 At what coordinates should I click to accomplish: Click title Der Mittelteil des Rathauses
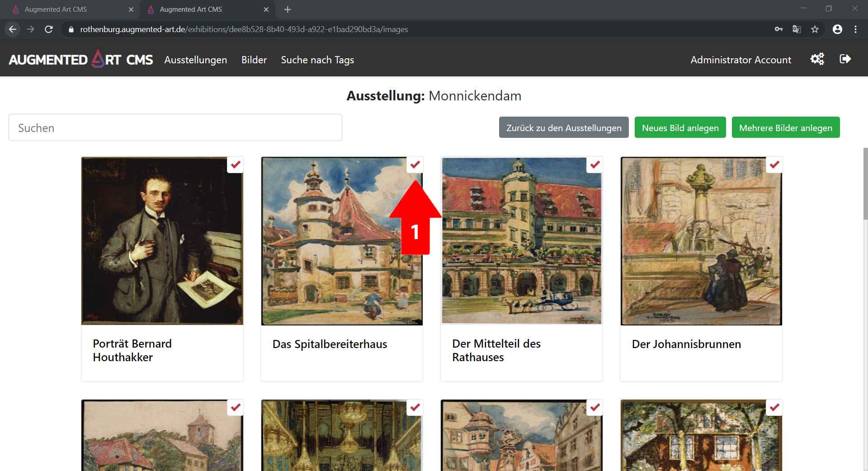(x=496, y=350)
